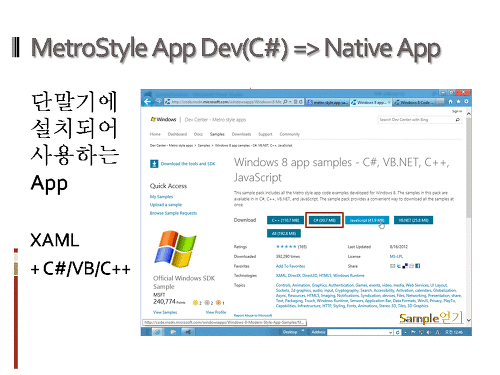Image resolution: width=500 pixels, height=375 pixels.
Task: Click the 'Download the tools and SDK' link
Action: 188,164
